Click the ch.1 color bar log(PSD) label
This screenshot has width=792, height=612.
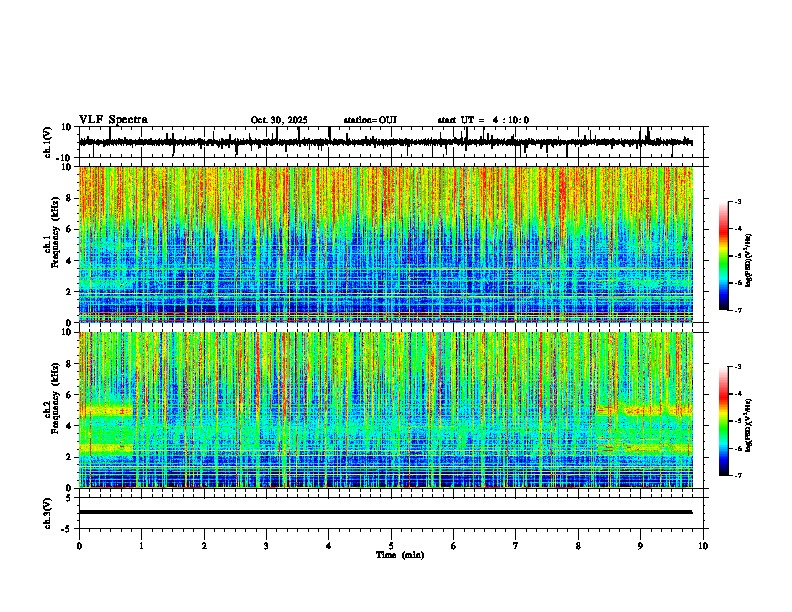coord(749,260)
